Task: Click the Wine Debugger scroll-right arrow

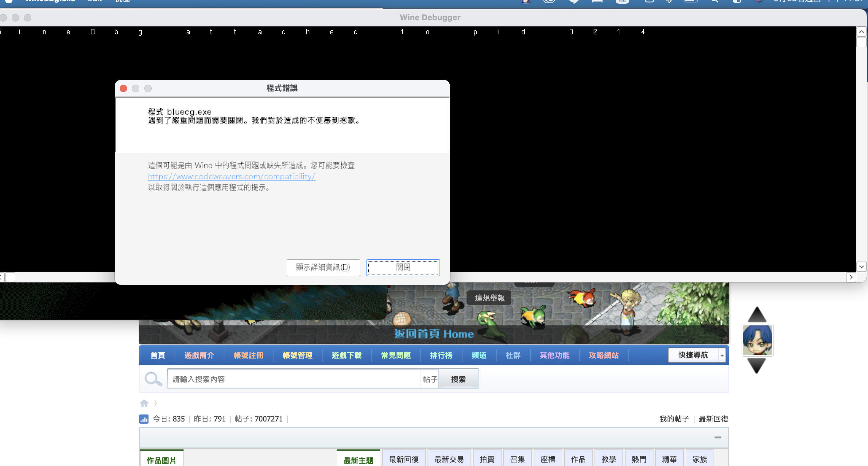Action: [851, 277]
